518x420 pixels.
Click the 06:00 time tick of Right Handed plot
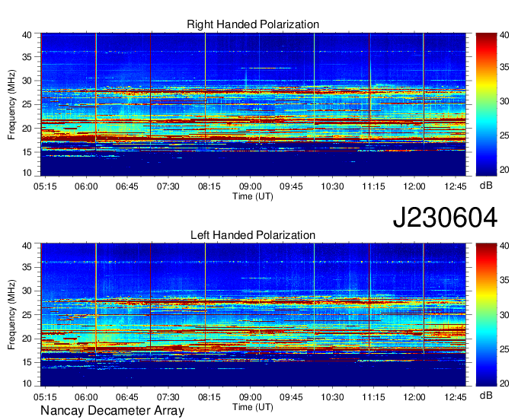(86, 186)
